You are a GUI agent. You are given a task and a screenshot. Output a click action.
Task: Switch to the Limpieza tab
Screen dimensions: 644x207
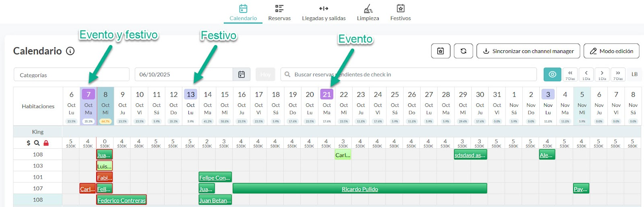pos(367,12)
